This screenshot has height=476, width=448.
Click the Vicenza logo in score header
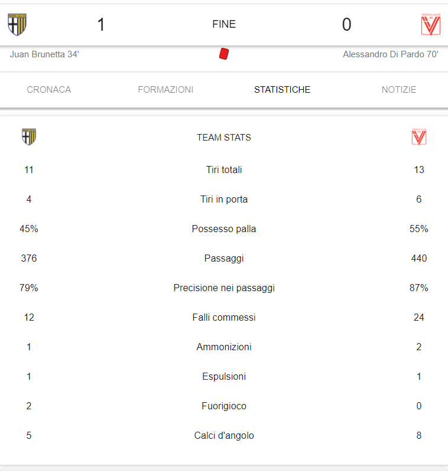click(x=431, y=24)
